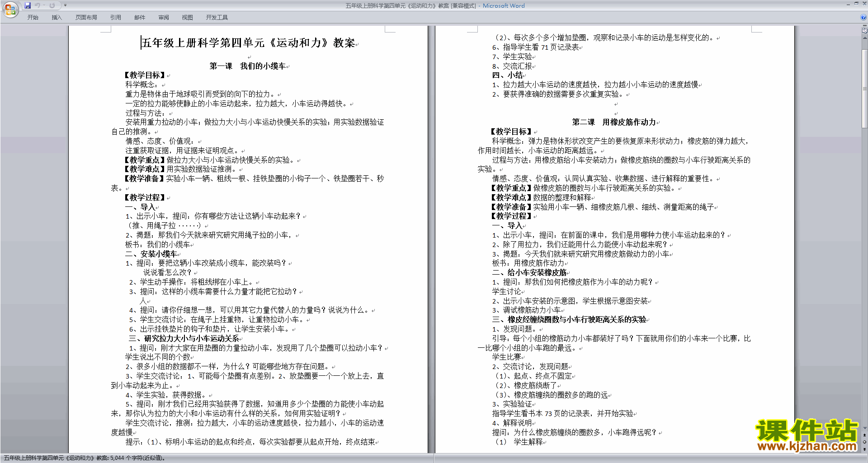
Task: Click line 板书：用橡皮筋作动力
Action: (x=528, y=263)
